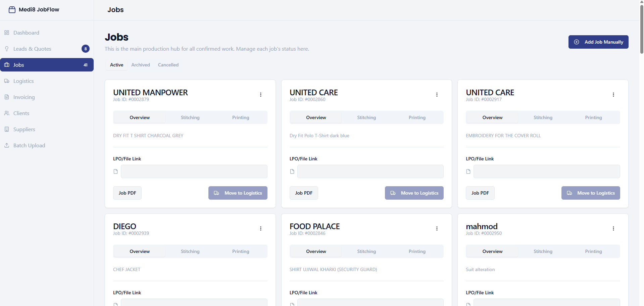
Task: Click the Medi8 JobFlow logo icon
Action: [x=12, y=10]
